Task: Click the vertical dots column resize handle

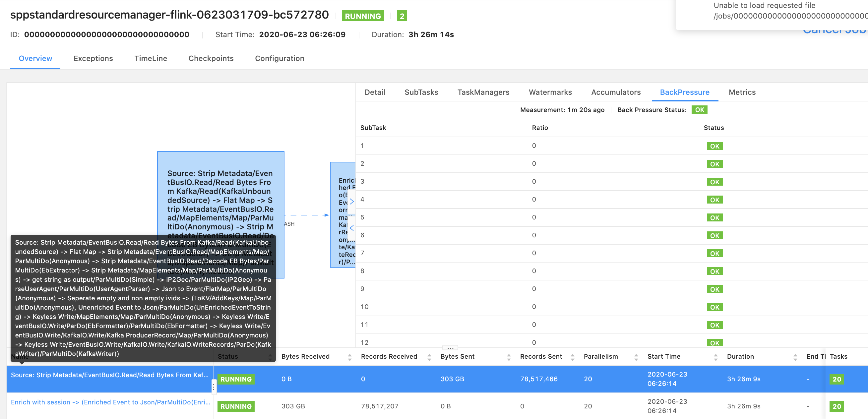Action: (x=213, y=387)
